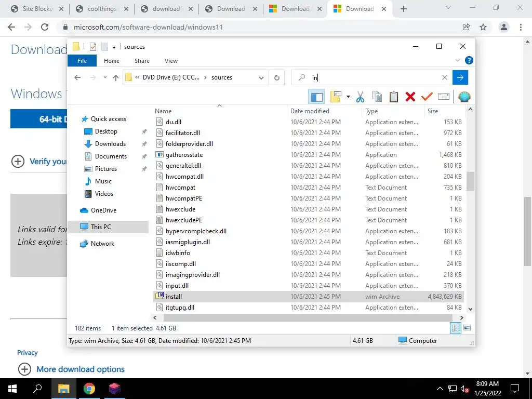532x399 pixels.
Task: Click the file list vertical scrollbar thumb
Action: click(x=470, y=181)
